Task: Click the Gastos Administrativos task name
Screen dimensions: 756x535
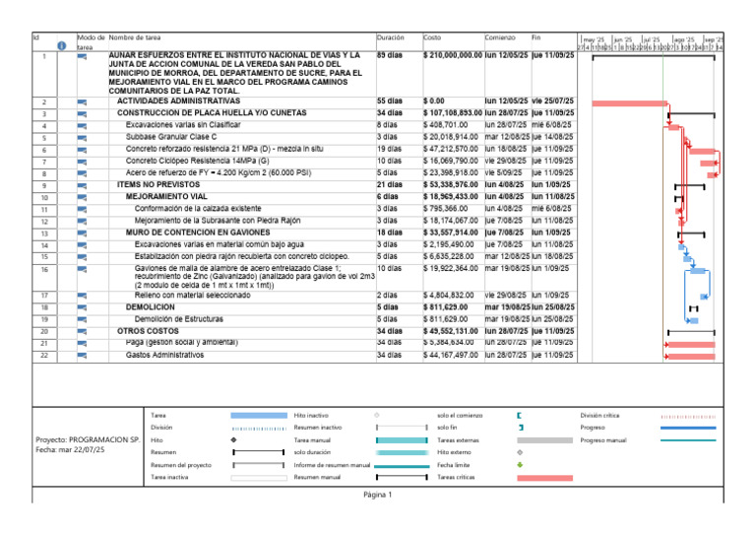Action: 165,355
